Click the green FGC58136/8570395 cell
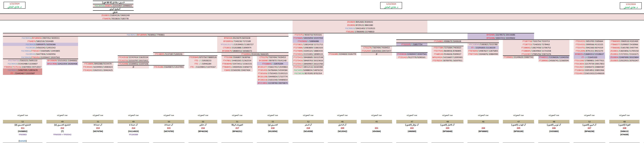Image resolution: width=644 pixels, height=145 pixels. pos(308,73)
